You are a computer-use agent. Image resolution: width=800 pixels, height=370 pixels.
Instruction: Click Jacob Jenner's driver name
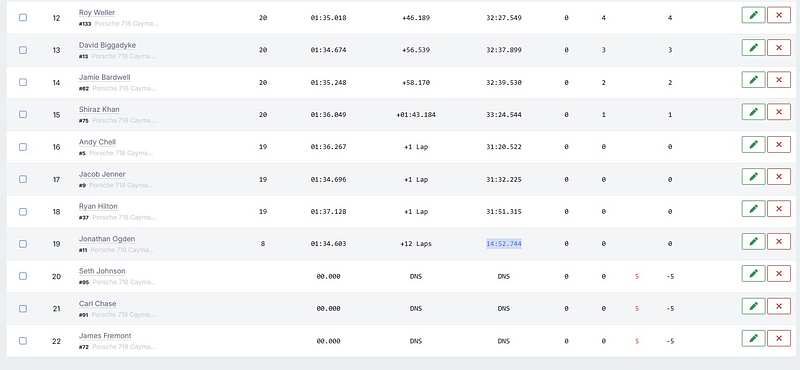(x=102, y=174)
